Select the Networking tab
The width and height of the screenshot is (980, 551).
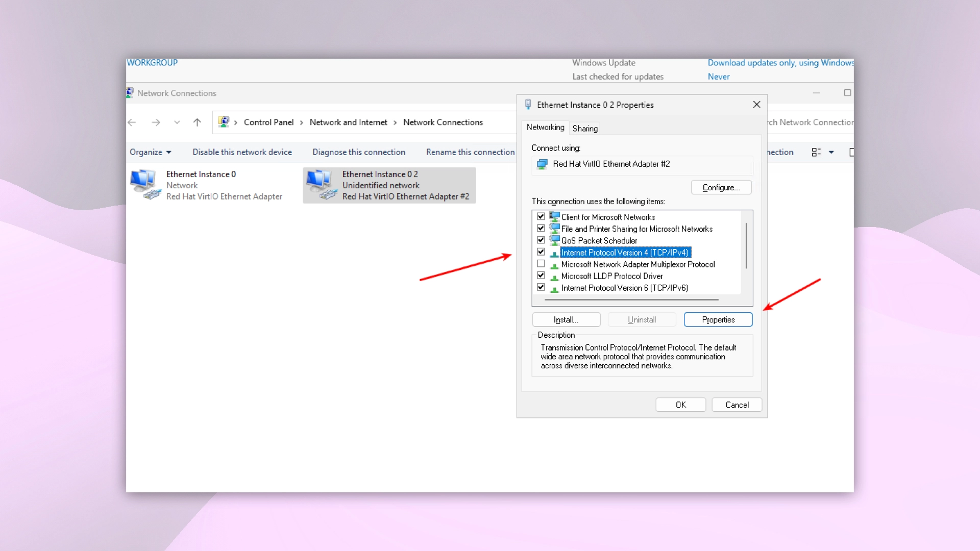(x=545, y=127)
